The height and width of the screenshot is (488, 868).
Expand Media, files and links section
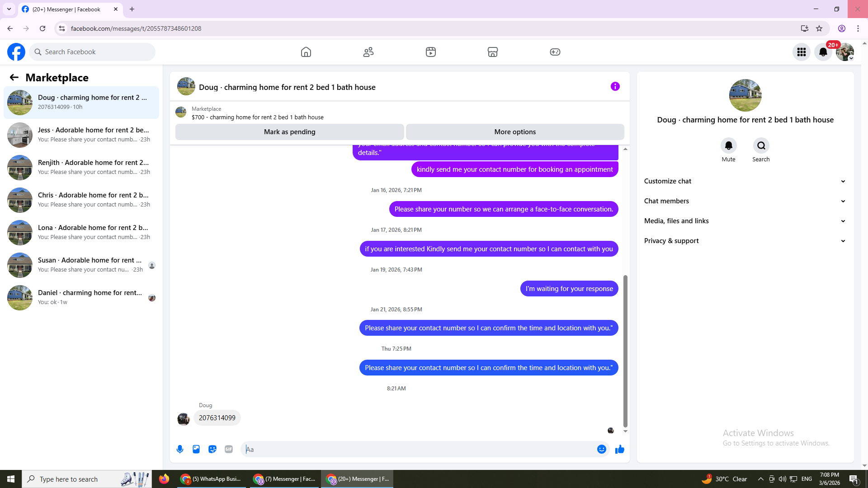click(745, 221)
